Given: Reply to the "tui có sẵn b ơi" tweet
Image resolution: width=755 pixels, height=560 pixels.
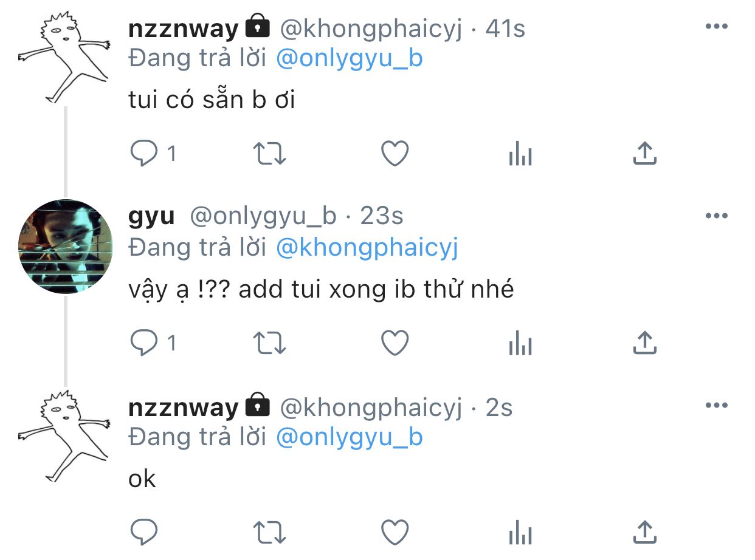Looking at the screenshot, I should click(144, 154).
